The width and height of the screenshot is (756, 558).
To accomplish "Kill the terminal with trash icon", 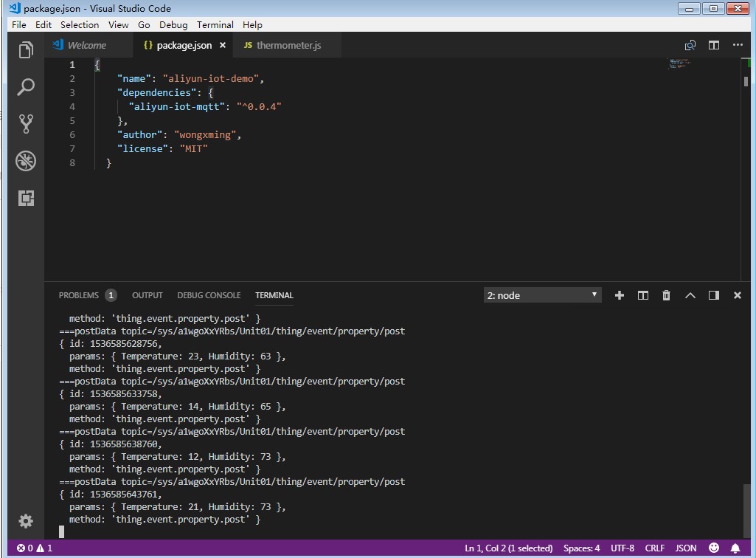I will pyautogui.click(x=666, y=295).
